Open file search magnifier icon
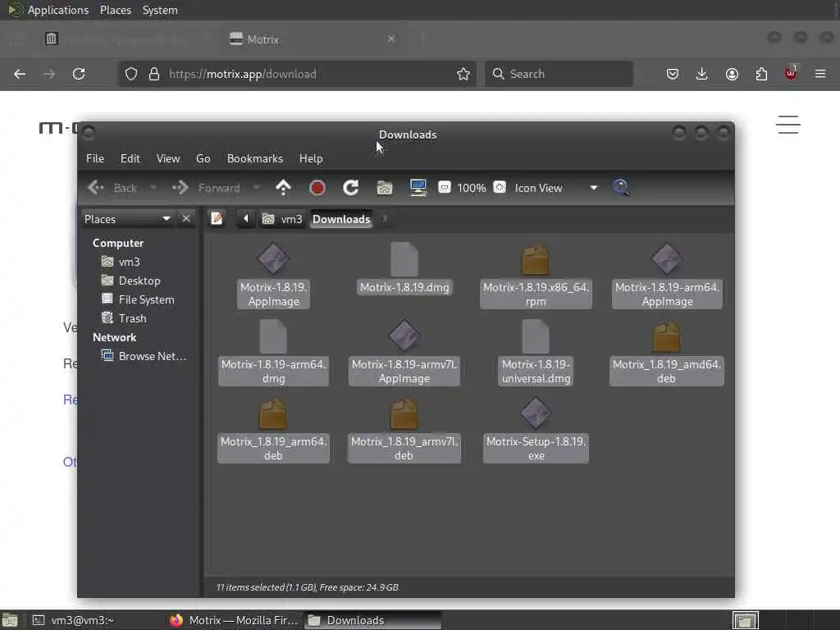 620,188
